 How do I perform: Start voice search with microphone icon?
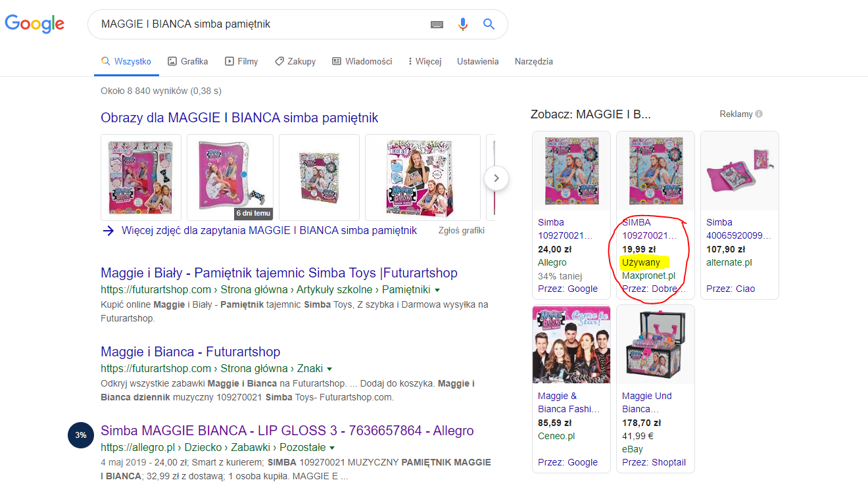[x=463, y=24]
